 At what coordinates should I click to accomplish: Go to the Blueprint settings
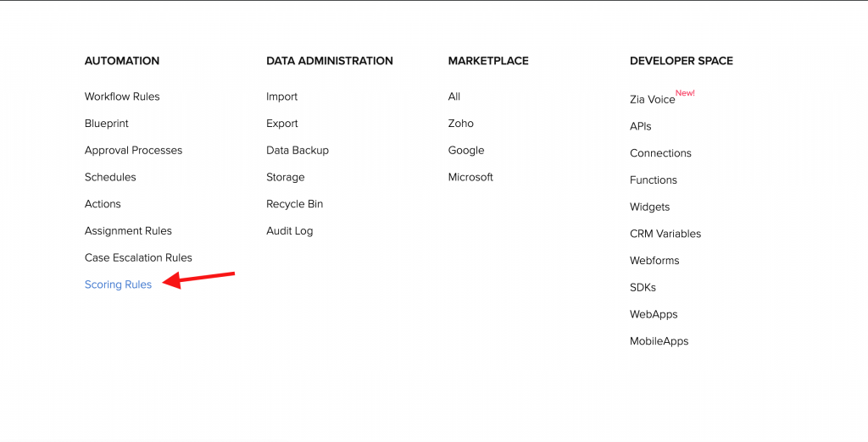107,124
